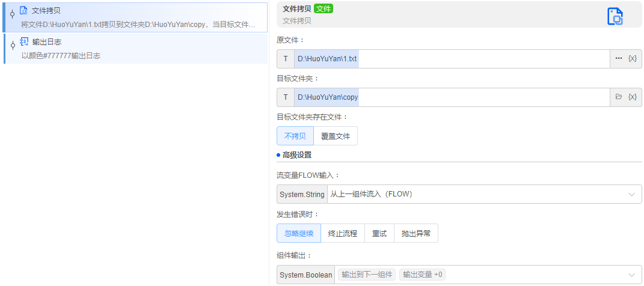This screenshot has width=644, height=286.
Task: Click into the 原文件 path input
Action: [452, 59]
